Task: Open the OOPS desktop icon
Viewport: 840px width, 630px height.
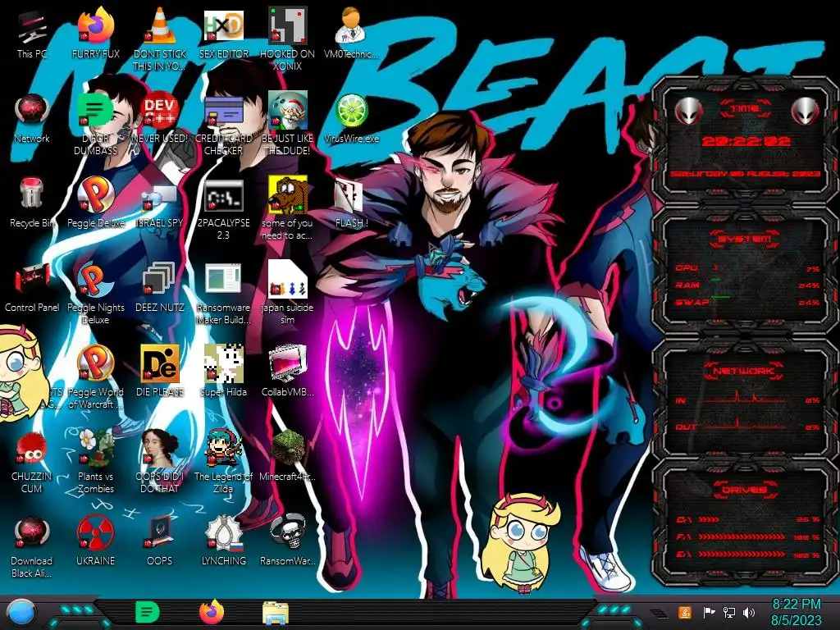Action: point(160,541)
